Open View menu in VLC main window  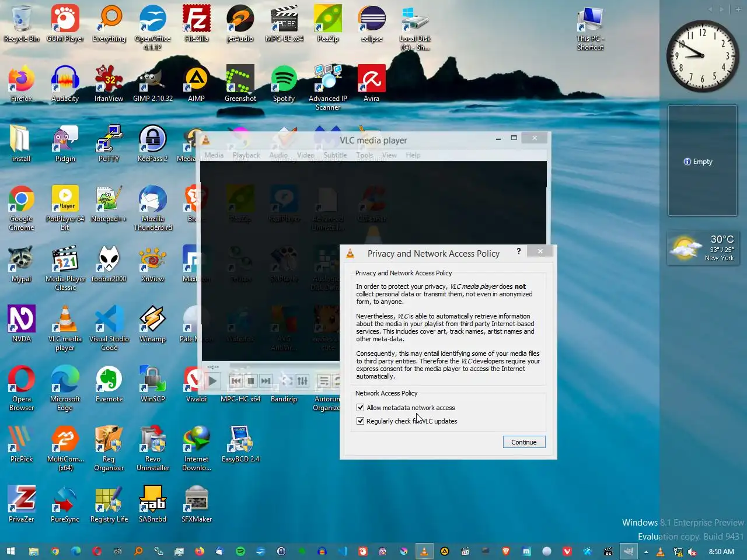[x=389, y=155]
